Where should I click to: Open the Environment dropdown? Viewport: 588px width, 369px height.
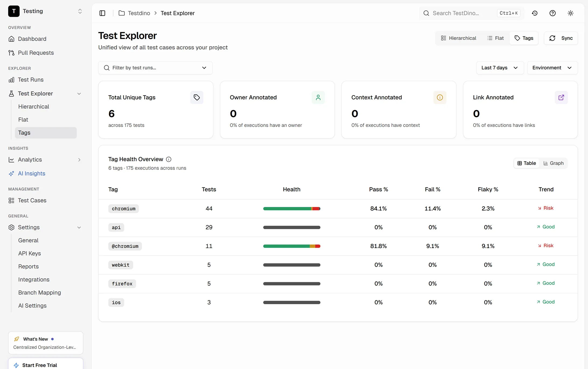552,68
